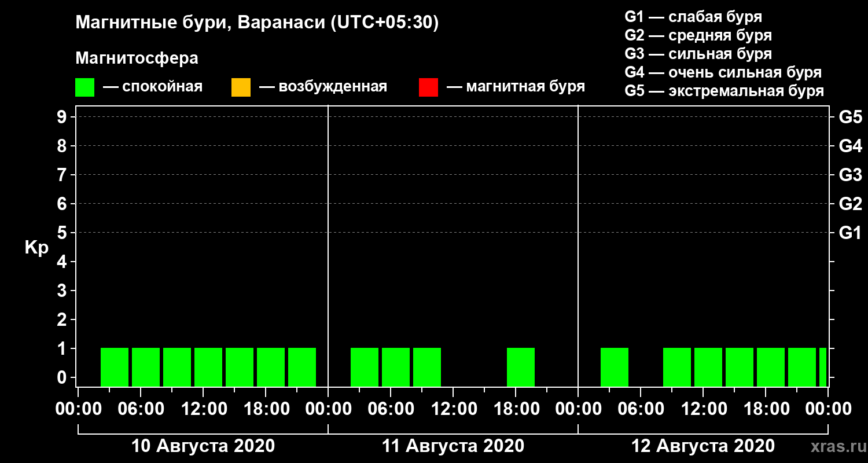Screen dimensions: 868x463
Task: Click the '— спокойная' legend label
Action: click(x=153, y=87)
